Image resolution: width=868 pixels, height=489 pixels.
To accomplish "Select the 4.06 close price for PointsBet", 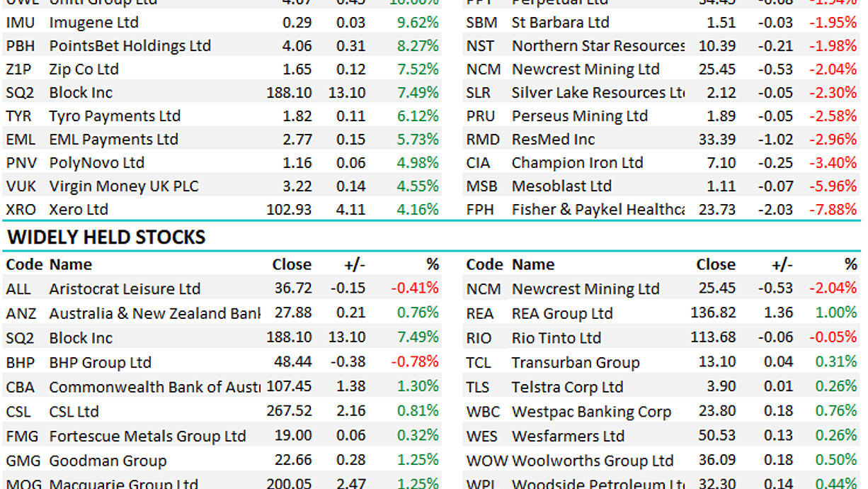I will (x=297, y=46).
